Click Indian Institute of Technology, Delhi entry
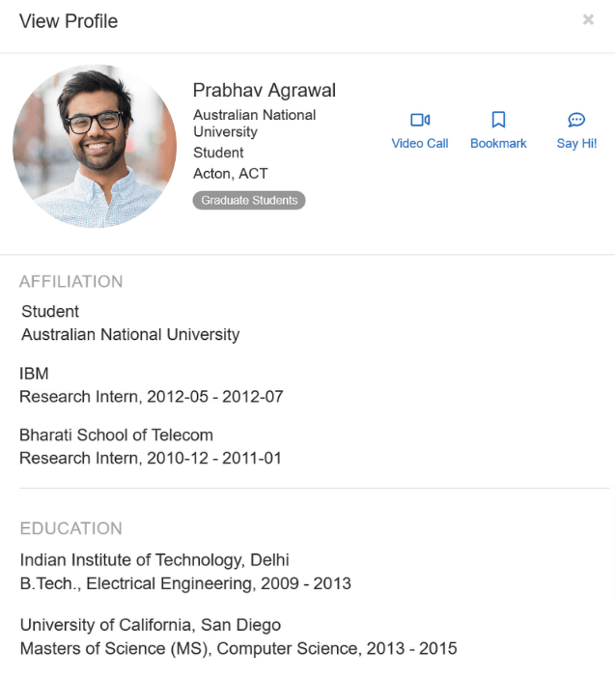The height and width of the screenshot is (676, 616). pyautogui.click(x=154, y=560)
